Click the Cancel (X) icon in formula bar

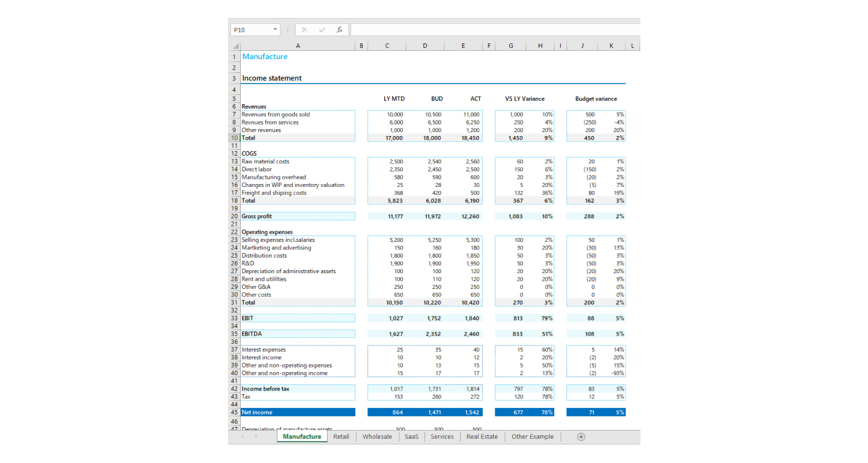click(304, 30)
